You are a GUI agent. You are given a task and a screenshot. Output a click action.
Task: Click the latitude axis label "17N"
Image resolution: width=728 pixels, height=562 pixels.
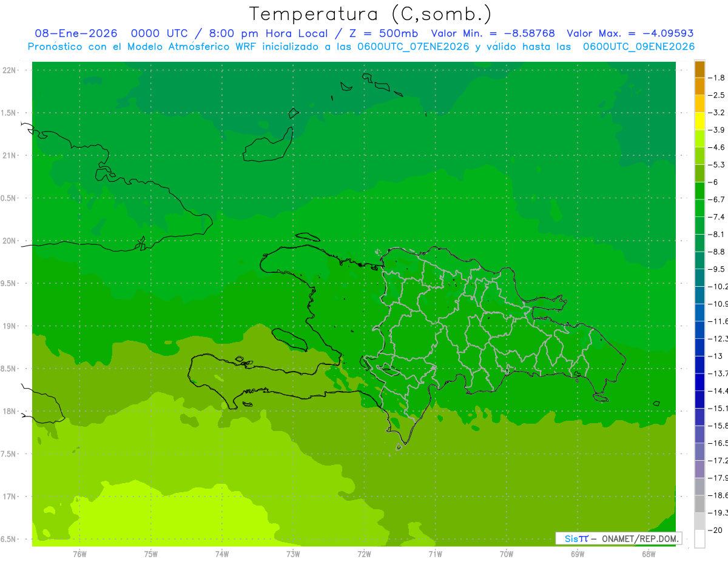coord(10,497)
